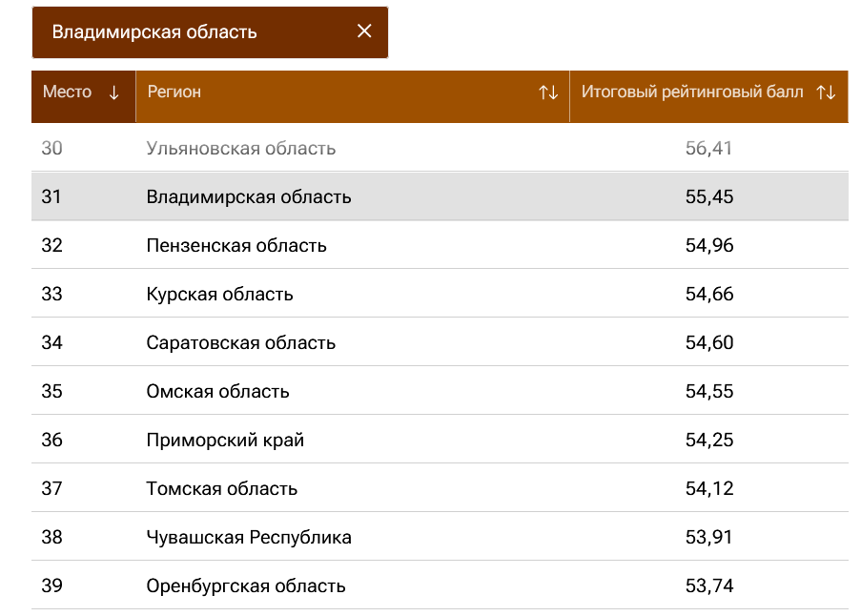The width and height of the screenshot is (861, 616).
Task: Click Томская область region name
Action: click(222, 488)
